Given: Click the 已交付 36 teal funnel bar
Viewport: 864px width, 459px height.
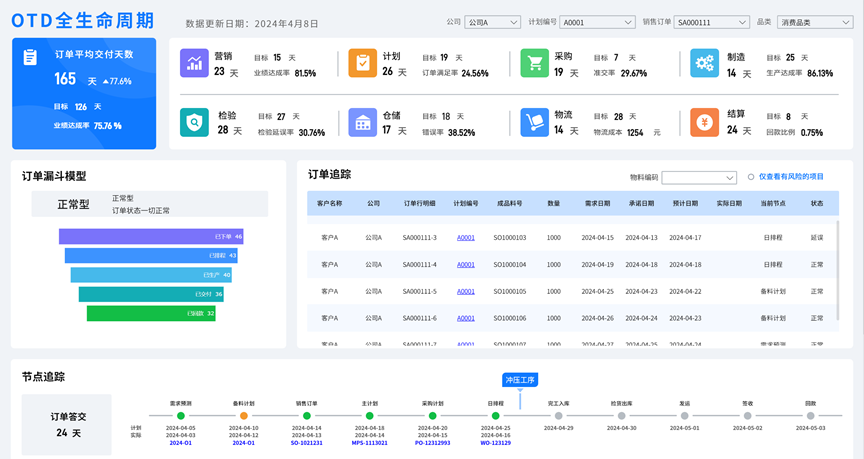Looking at the screenshot, I should (151, 294).
